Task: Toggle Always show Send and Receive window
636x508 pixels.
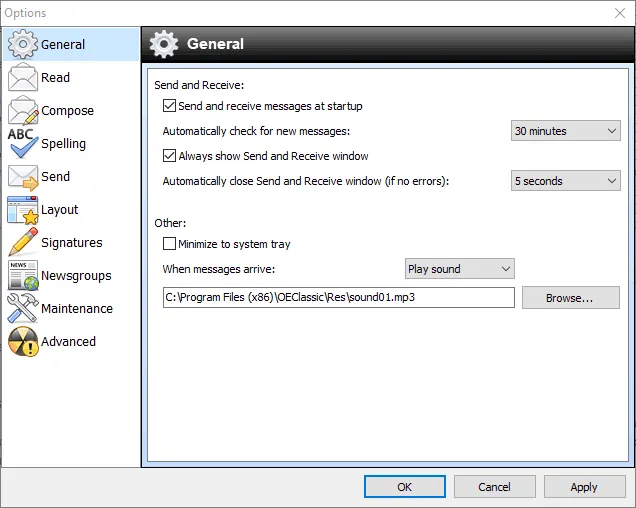Action: [169, 156]
